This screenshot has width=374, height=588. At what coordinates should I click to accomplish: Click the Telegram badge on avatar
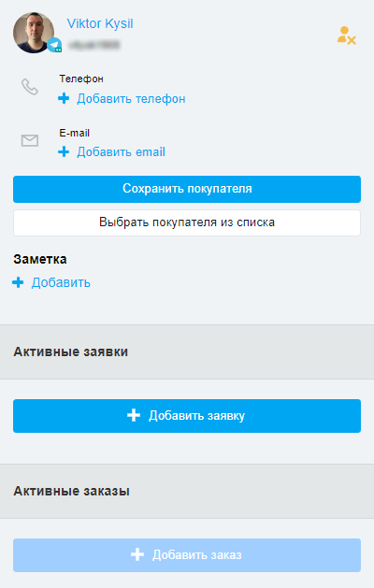(x=55, y=45)
